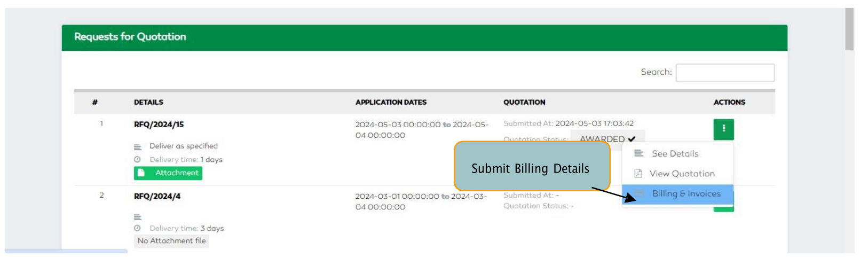Click 'Delivery time: 3 days' text
868x257 pixels.
click(x=186, y=228)
